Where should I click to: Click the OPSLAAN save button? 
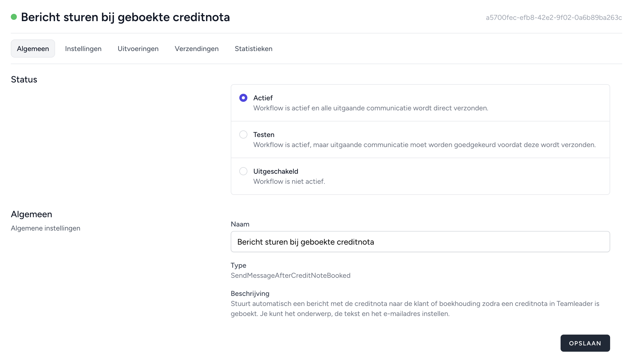(x=585, y=343)
